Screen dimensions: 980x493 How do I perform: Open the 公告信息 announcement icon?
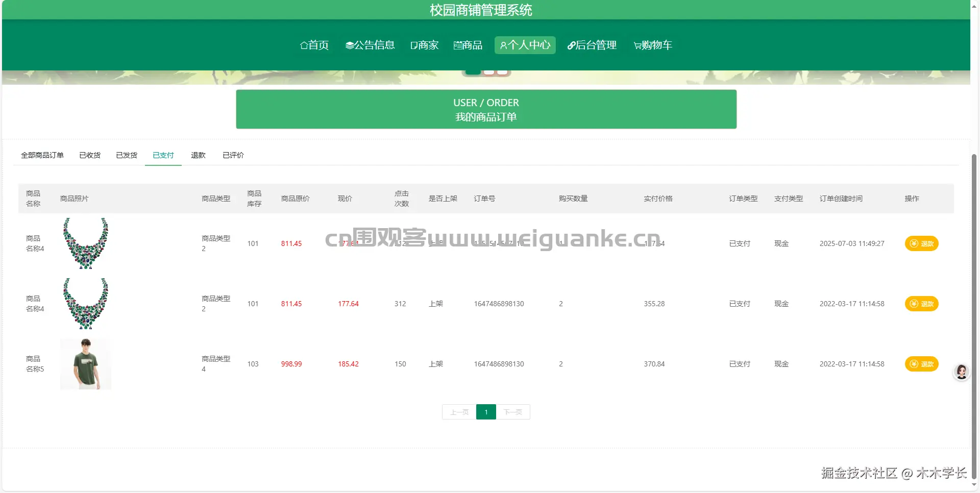pos(350,45)
